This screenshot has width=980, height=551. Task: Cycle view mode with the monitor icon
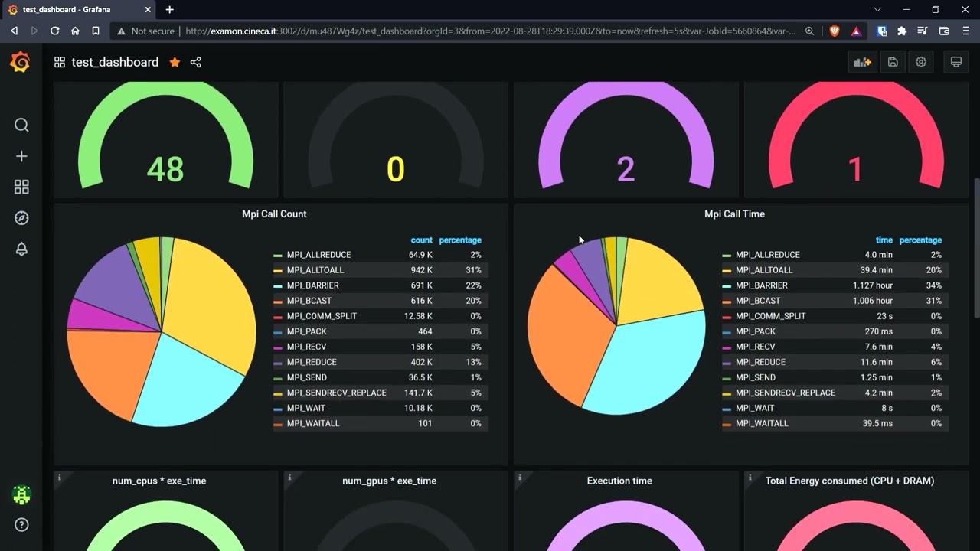956,62
